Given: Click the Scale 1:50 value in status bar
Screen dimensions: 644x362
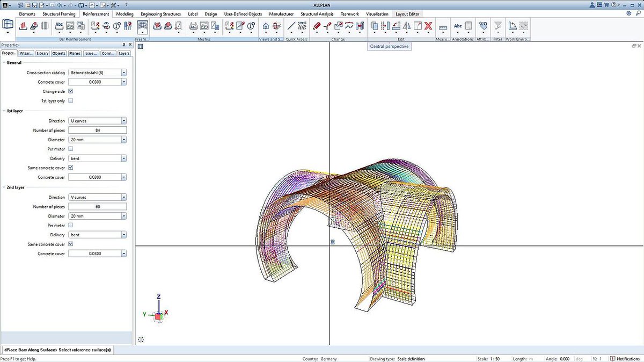Looking at the screenshot, I should [496, 359].
